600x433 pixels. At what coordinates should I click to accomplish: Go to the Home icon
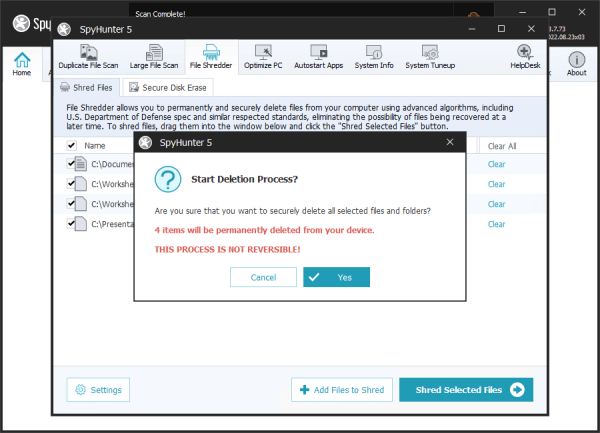tap(21, 62)
